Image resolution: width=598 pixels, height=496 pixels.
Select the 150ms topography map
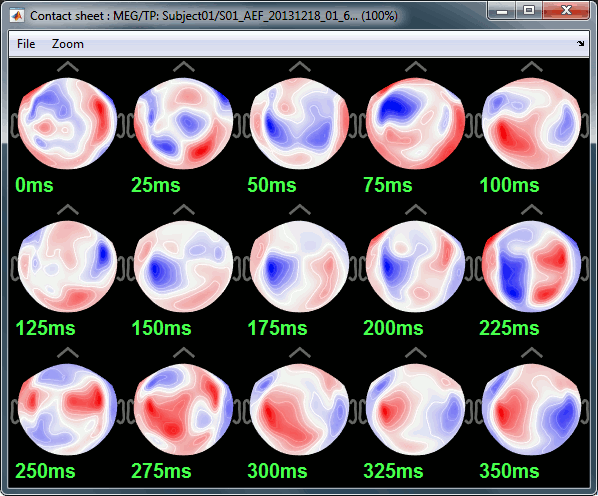(183, 266)
